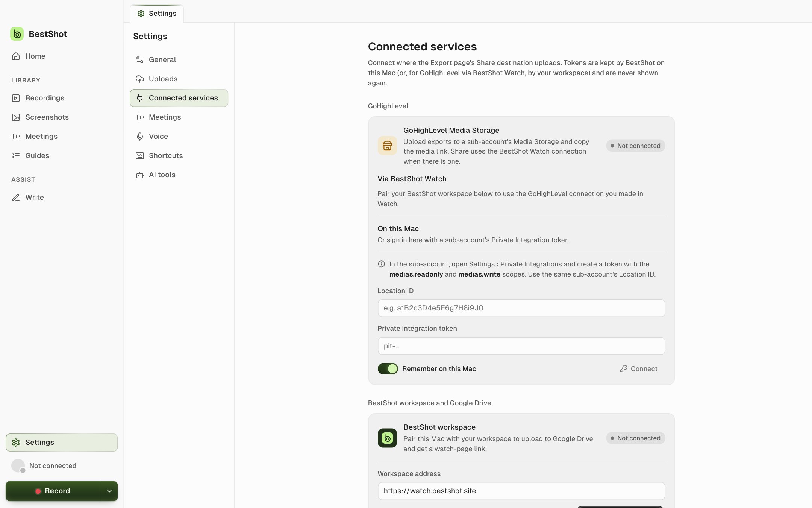Click the Private Integration token field
Image resolution: width=812 pixels, height=508 pixels.
click(521, 346)
